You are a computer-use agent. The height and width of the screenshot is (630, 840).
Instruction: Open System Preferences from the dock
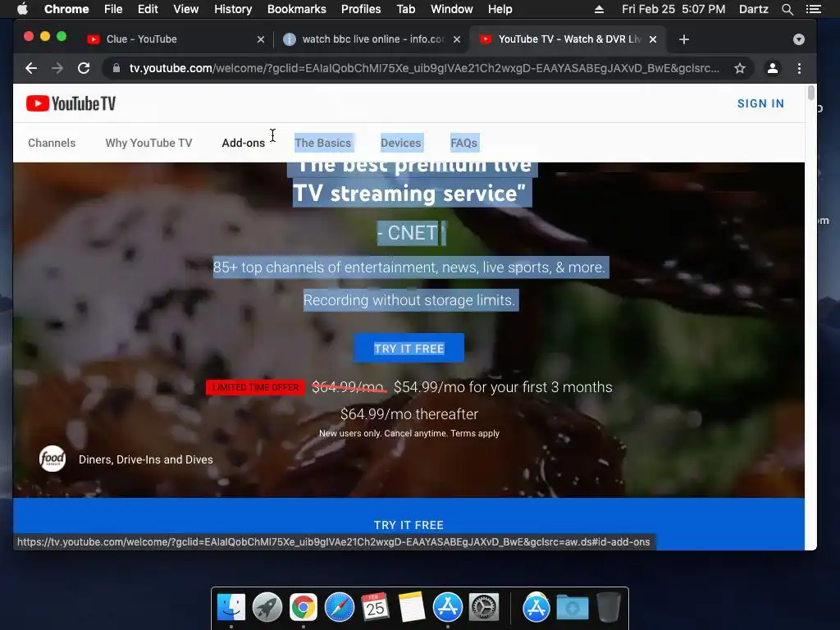click(x=484, y=607)
